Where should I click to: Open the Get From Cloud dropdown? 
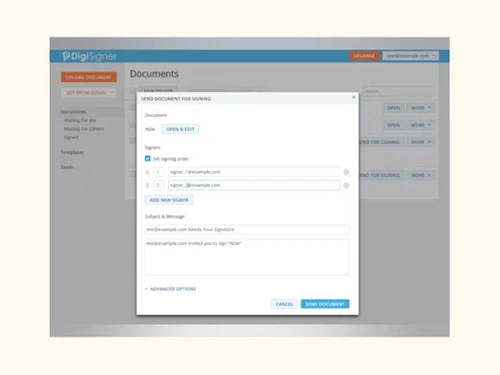click(x=89, y=93)
